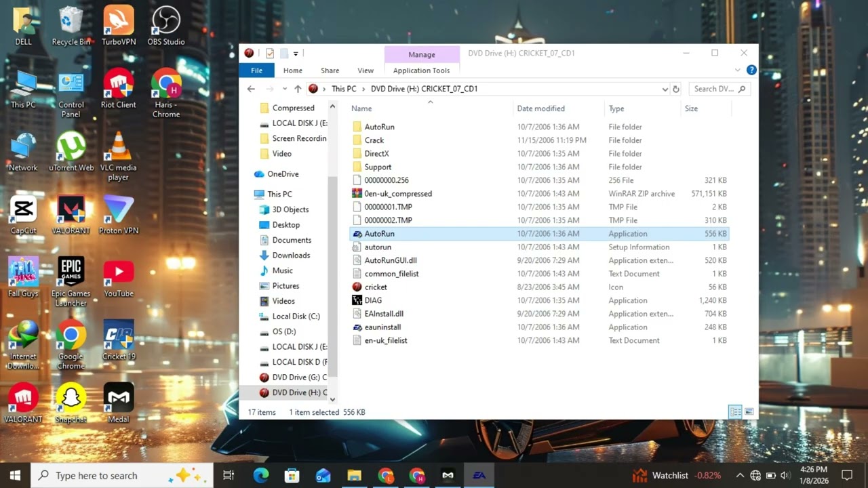This screenshot has height=488, width=868.
Task: Open the Windows Start menu
Action: pos(15,475)
